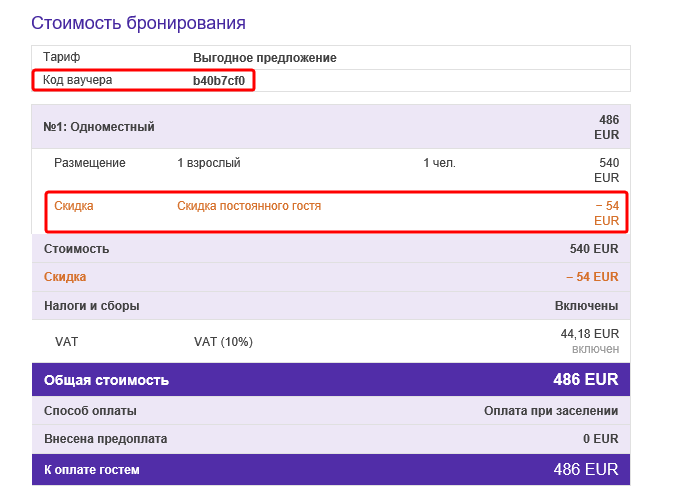Click the '486 EUR' total cost value

[585, 379]
